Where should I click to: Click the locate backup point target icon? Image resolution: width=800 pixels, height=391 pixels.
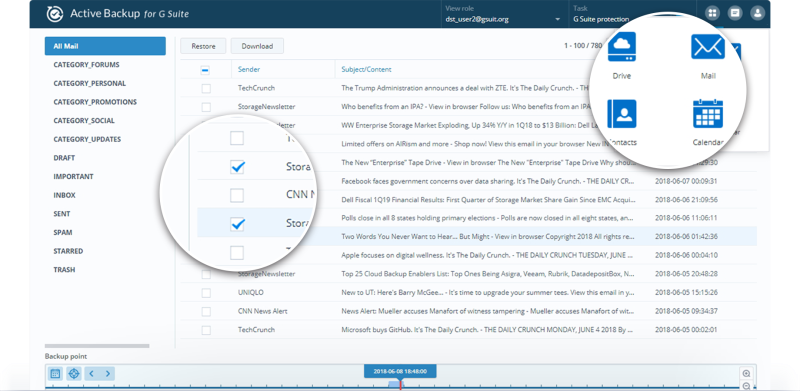74,374
